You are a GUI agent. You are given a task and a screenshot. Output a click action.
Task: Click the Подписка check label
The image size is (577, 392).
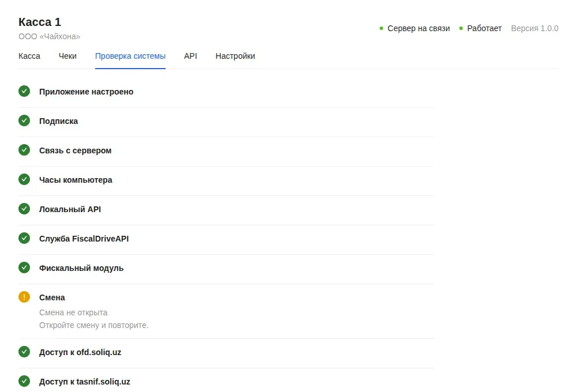(58, 121)
